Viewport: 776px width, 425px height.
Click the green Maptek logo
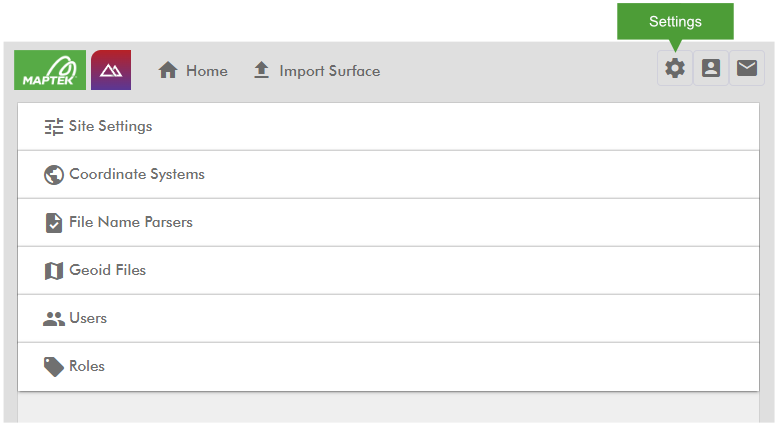click(50, 70)
